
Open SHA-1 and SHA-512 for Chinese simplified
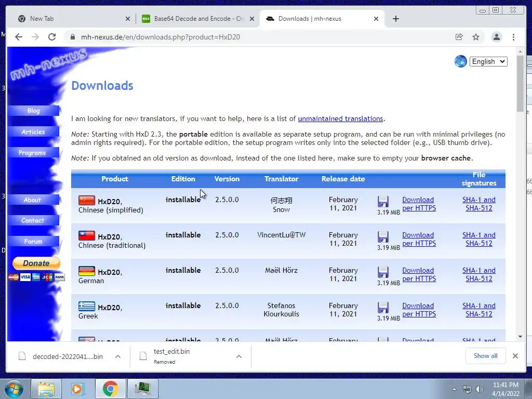[478, 204]
